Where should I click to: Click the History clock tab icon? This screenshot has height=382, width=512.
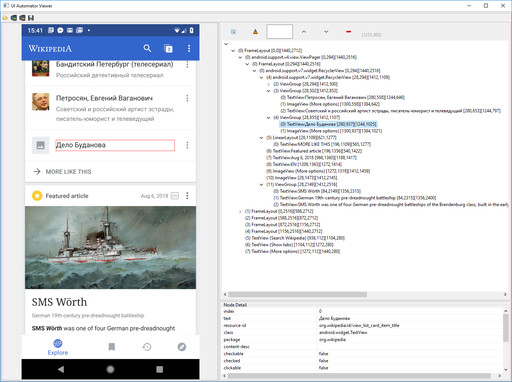coord(147,347)
